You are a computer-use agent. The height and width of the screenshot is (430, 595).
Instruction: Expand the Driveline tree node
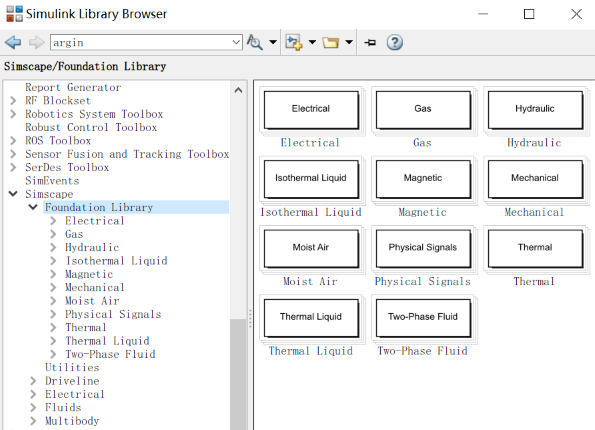(x=33, y=381)
